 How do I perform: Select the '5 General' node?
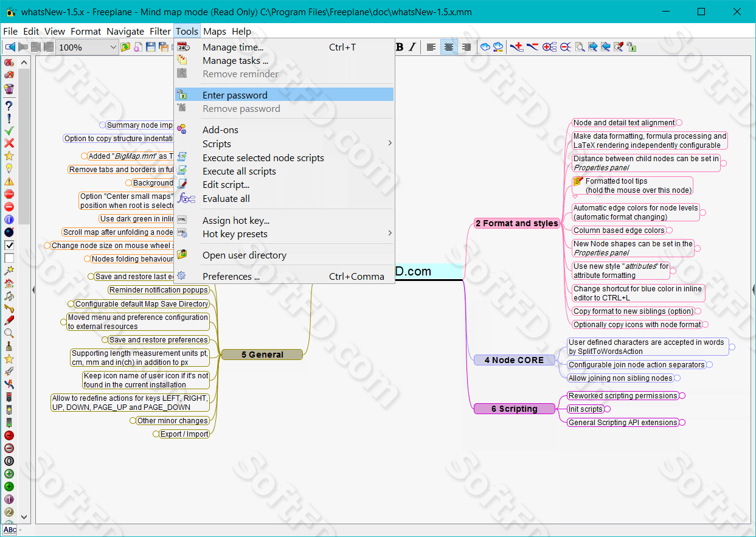tap(262, 355)
